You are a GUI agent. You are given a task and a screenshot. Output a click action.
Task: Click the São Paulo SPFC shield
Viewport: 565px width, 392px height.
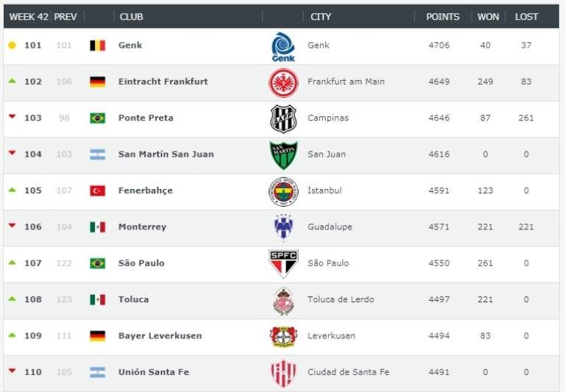[283, 263]
